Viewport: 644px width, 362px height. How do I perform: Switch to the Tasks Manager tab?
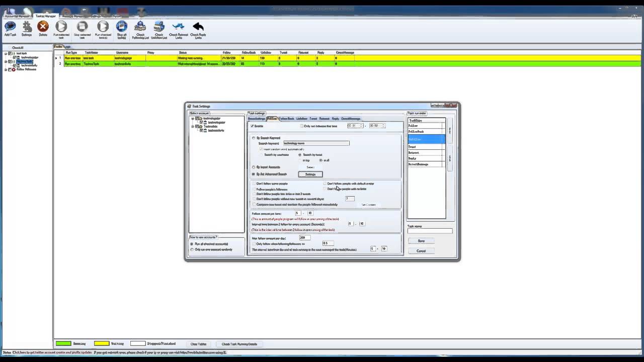click(46, 16)
